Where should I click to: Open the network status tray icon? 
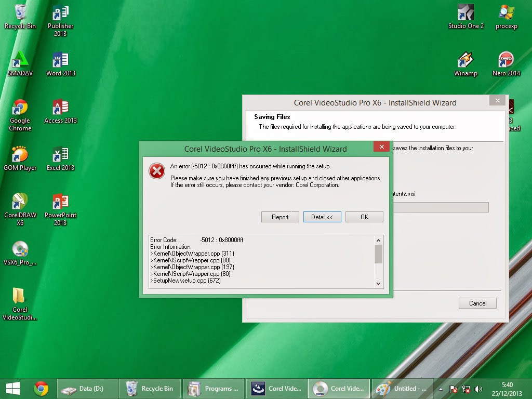pyautogui.click(x=466, y=389)
